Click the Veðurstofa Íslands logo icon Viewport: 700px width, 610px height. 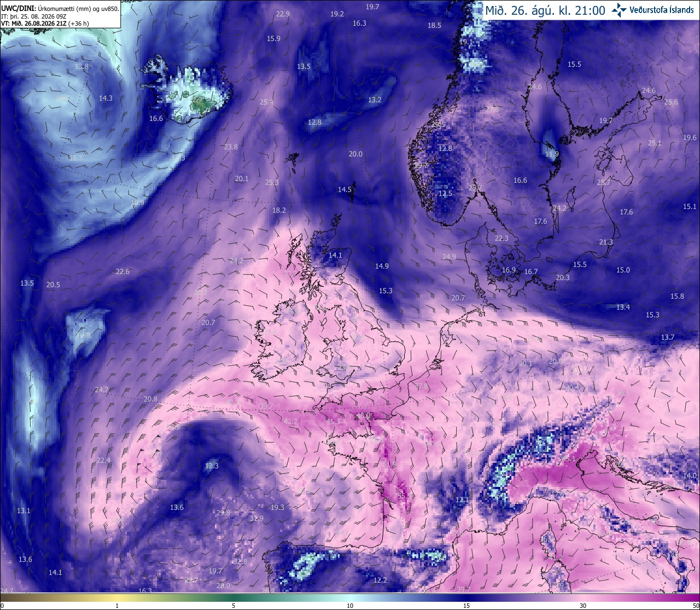pos(619,9)
